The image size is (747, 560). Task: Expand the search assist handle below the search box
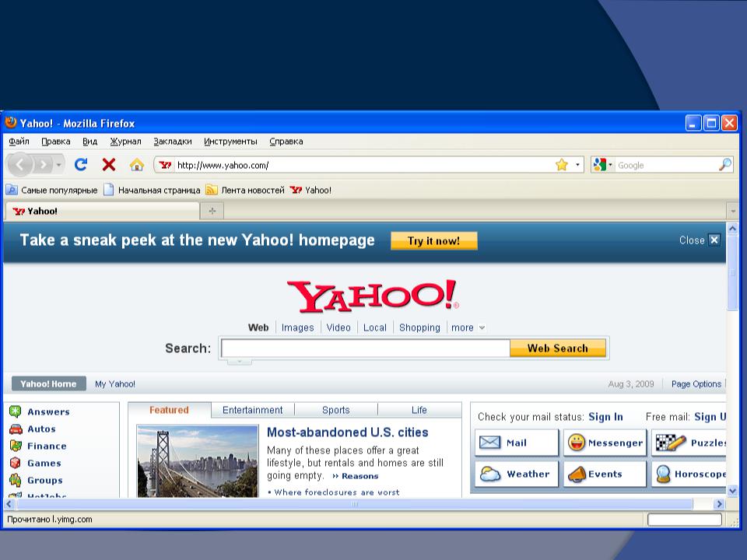(240, 362)
